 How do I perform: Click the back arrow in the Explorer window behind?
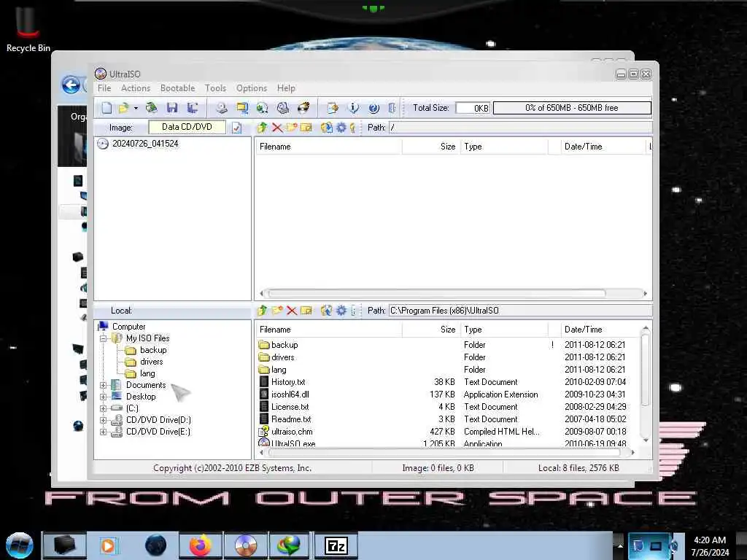coord(71,85)
